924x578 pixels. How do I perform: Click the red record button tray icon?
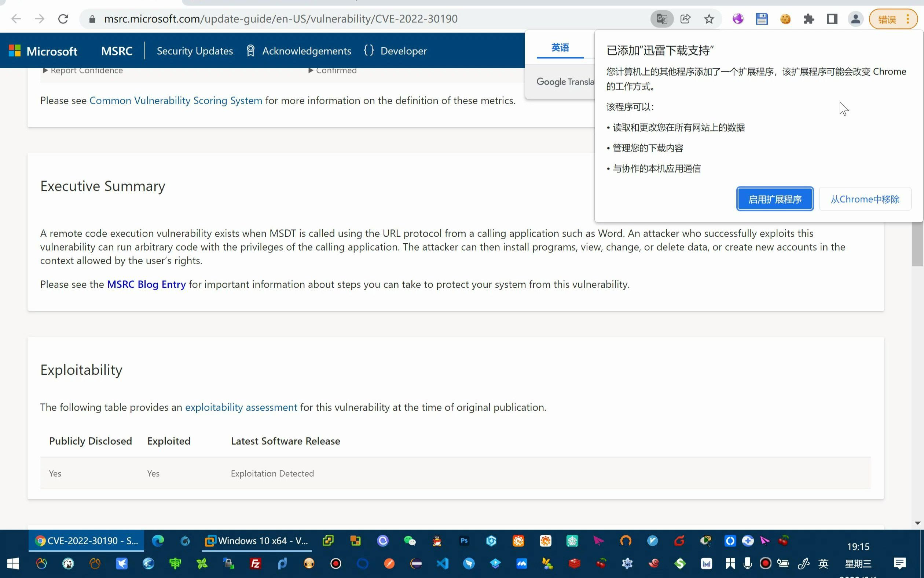[x=765, y=563]
